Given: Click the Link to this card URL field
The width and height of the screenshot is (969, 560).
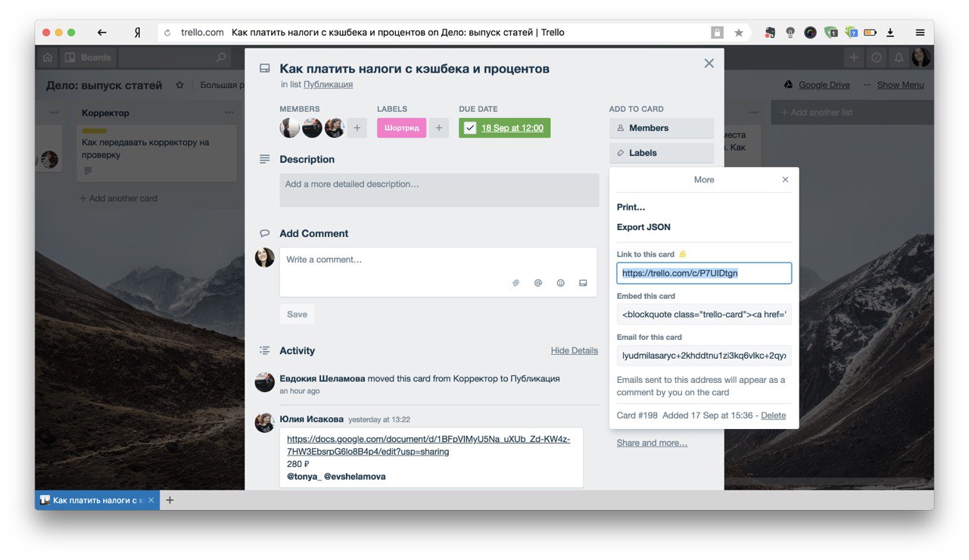Looking at the screenshot, I should coord(704,273).
